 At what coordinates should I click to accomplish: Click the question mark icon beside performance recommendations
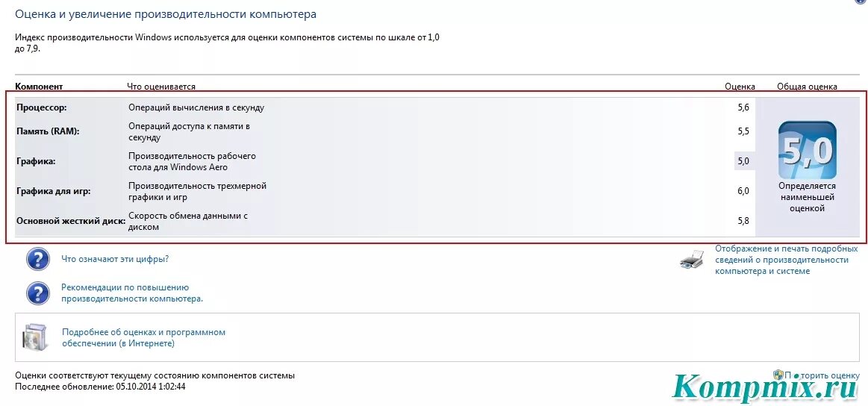coord(38,293)
